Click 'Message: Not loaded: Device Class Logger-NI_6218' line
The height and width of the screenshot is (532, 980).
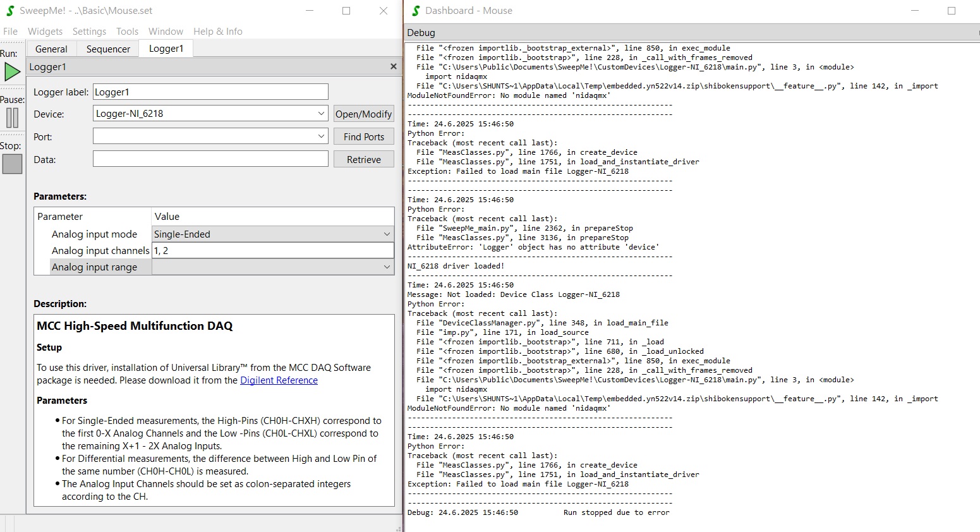[x=514, y=294]
